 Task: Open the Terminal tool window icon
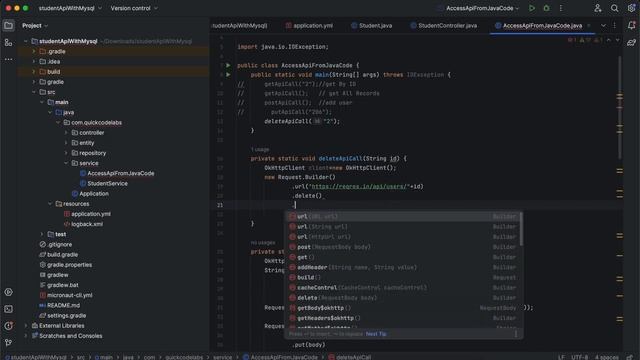coord(8,309)
